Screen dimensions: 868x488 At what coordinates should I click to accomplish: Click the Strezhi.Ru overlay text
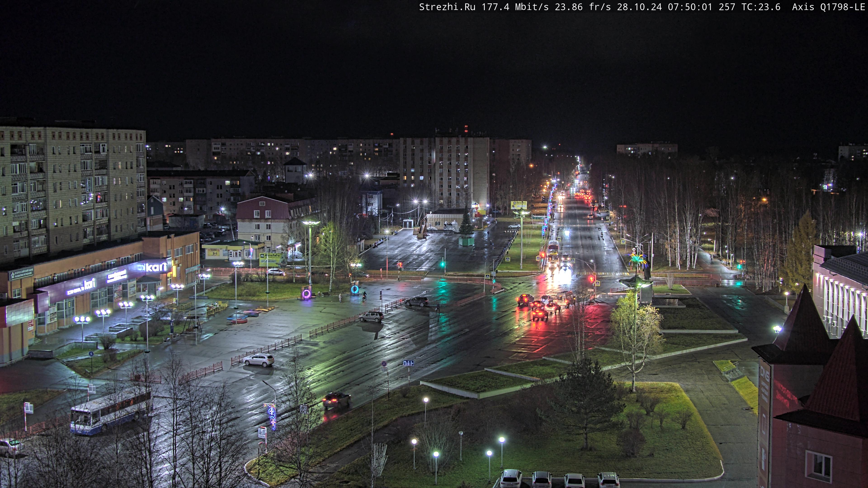(447, 7)
